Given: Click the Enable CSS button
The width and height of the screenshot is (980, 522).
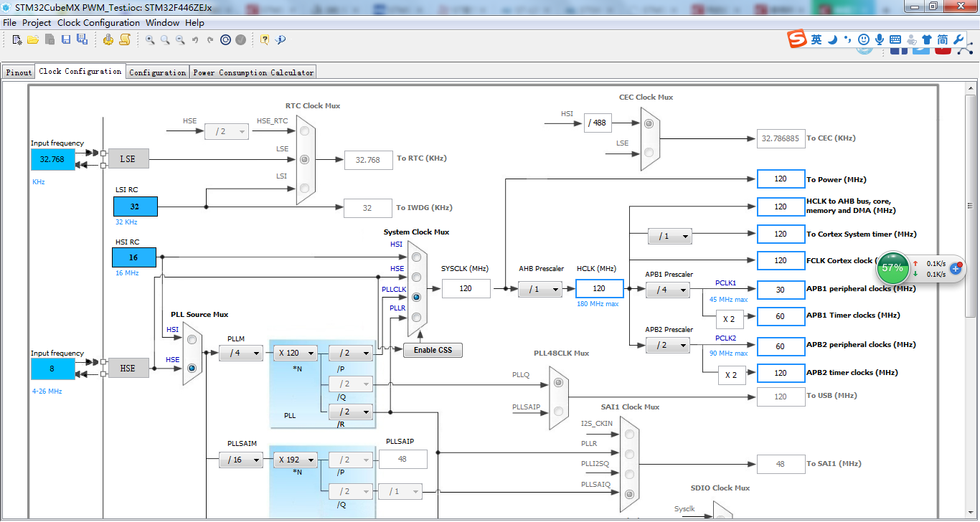Looking at the screenshot, I should (433, 350).
